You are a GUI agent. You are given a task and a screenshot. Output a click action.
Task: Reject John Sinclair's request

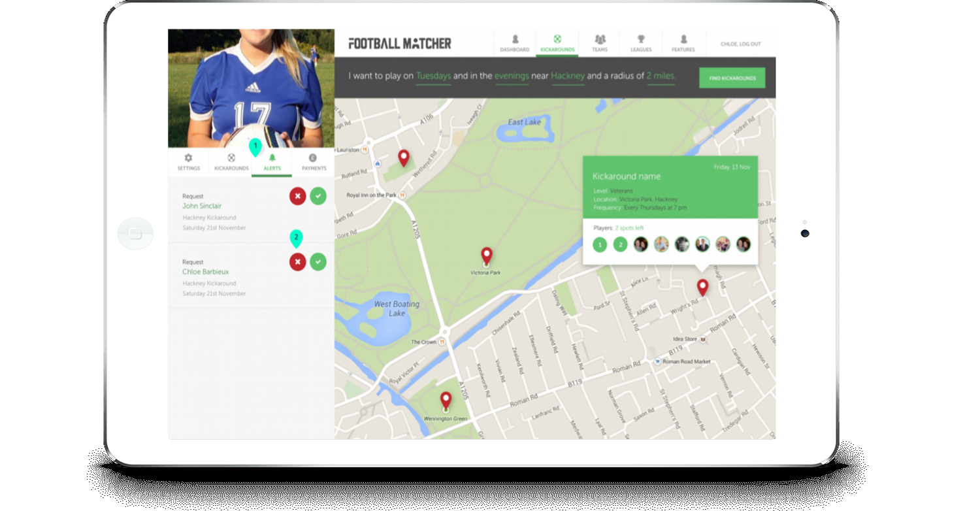[x=298, y=196]
